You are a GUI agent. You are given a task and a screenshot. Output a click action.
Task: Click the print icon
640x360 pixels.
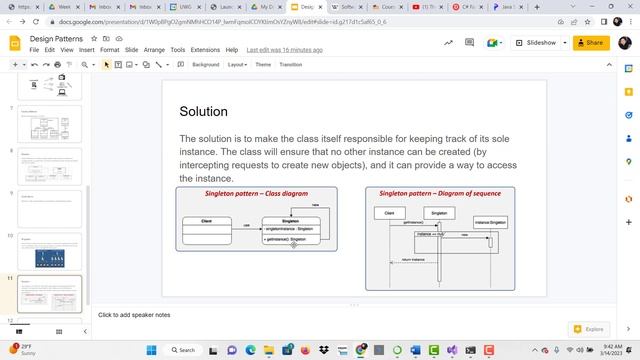click(58, 64)
